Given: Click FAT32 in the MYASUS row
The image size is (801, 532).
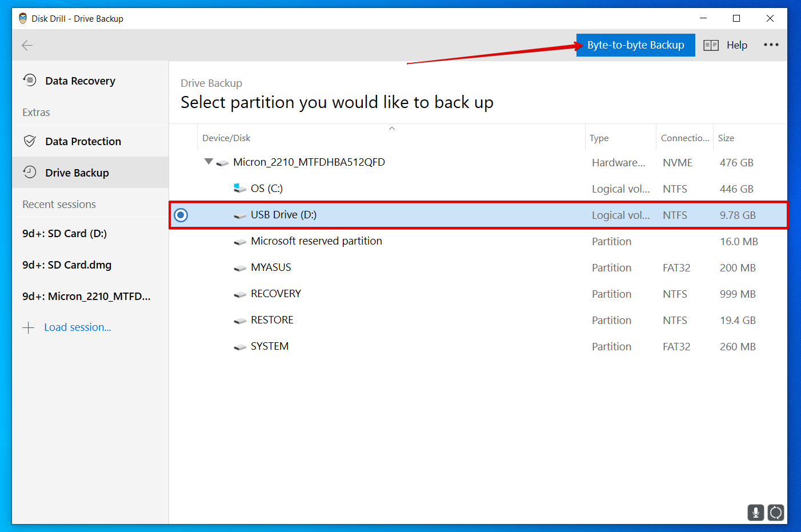Looking at the screenshot, I should pyautogui.click(x=676, y=268).
